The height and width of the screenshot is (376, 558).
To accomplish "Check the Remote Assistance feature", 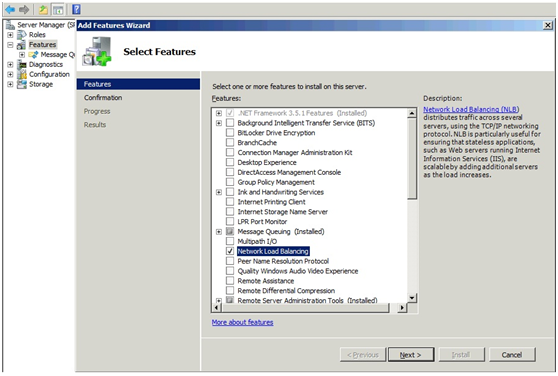I will 230,281.
